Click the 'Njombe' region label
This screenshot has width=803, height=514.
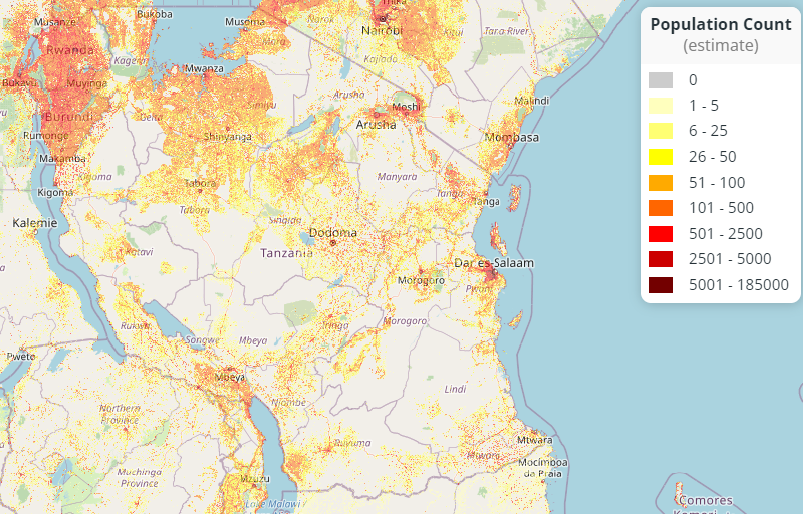288,403
